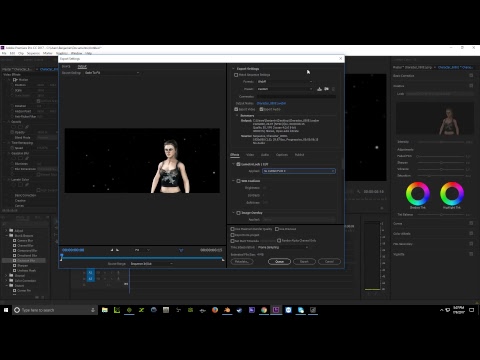Collapse the Summary section

coord(237,116)
